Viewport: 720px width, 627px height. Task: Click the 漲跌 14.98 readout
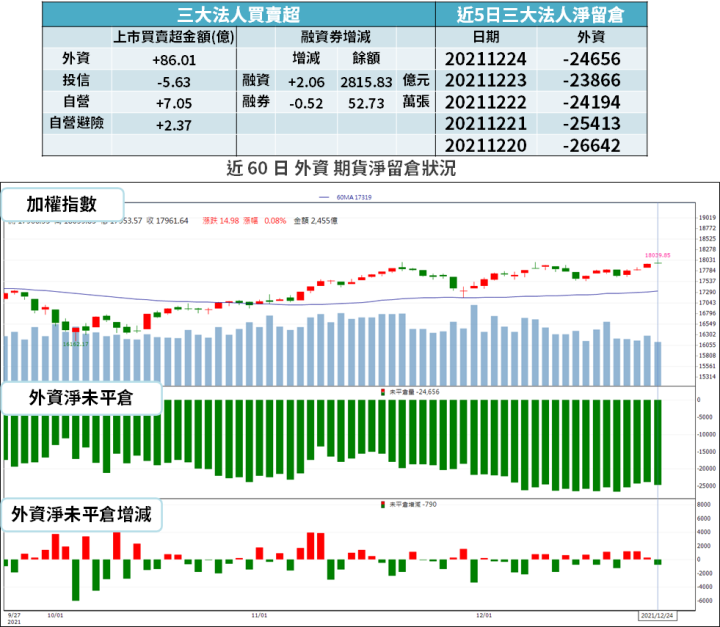[x=221, y=221]
